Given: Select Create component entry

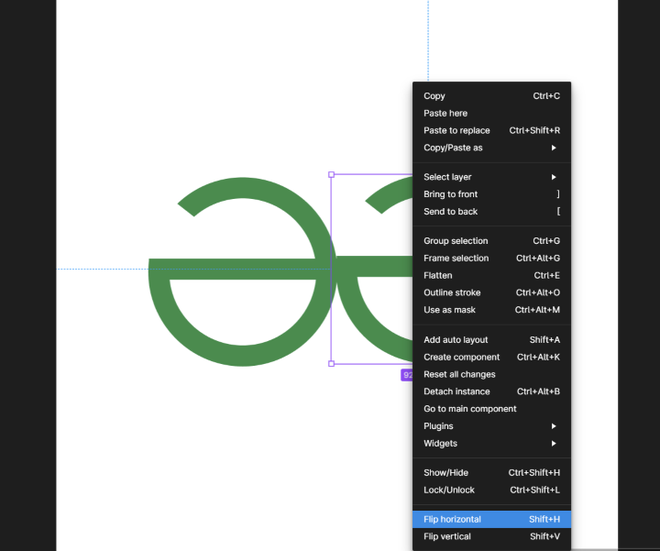Looking at the screenshot, I should 492,357.
